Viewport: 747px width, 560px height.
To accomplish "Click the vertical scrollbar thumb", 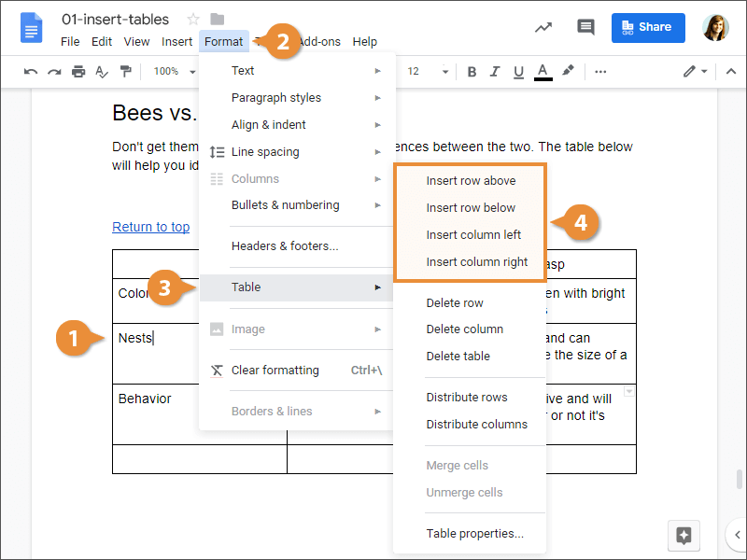I will 740,479.
